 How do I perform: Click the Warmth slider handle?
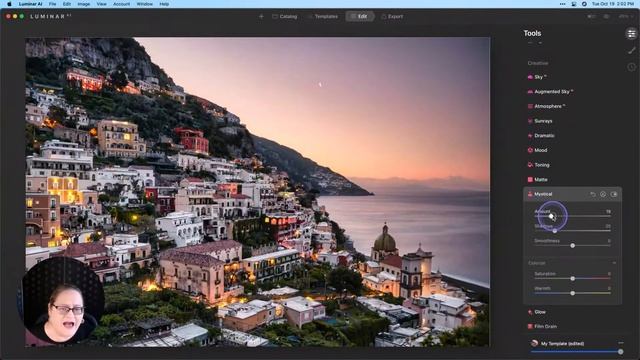(573, 293)
